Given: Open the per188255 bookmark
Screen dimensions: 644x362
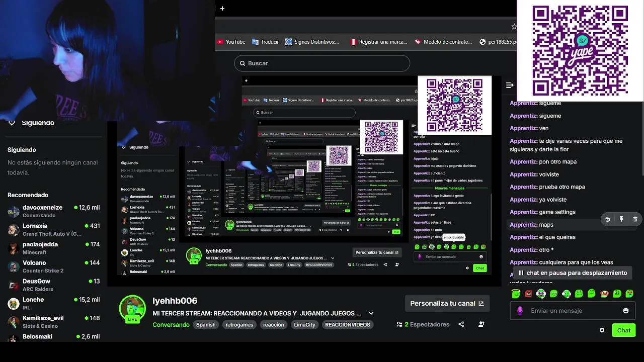Looking at the screenshot, I should pyautogui.click(x=498, y=42).
